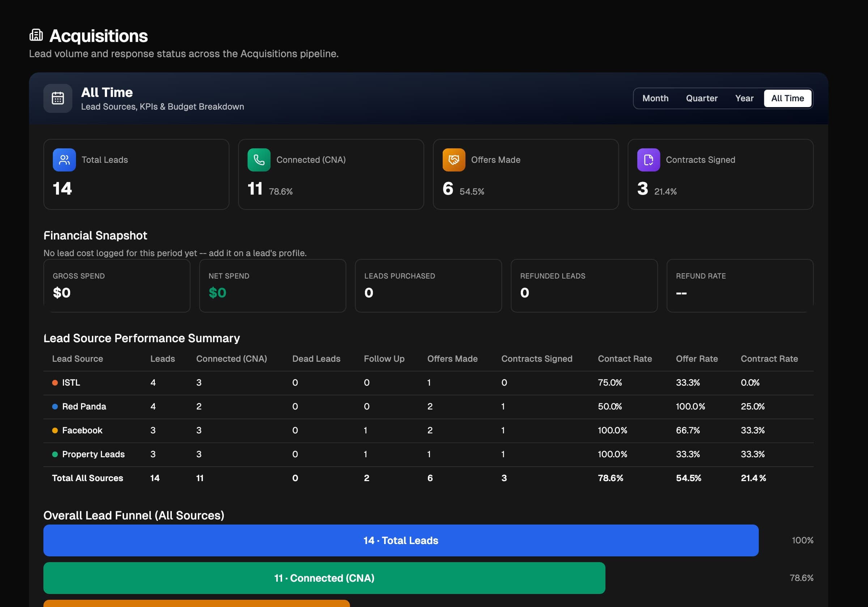Click ISTL's 75.0% contact rate
Image resolution: width=868 pixels, height=607 pixels.
tap(610, 383)
